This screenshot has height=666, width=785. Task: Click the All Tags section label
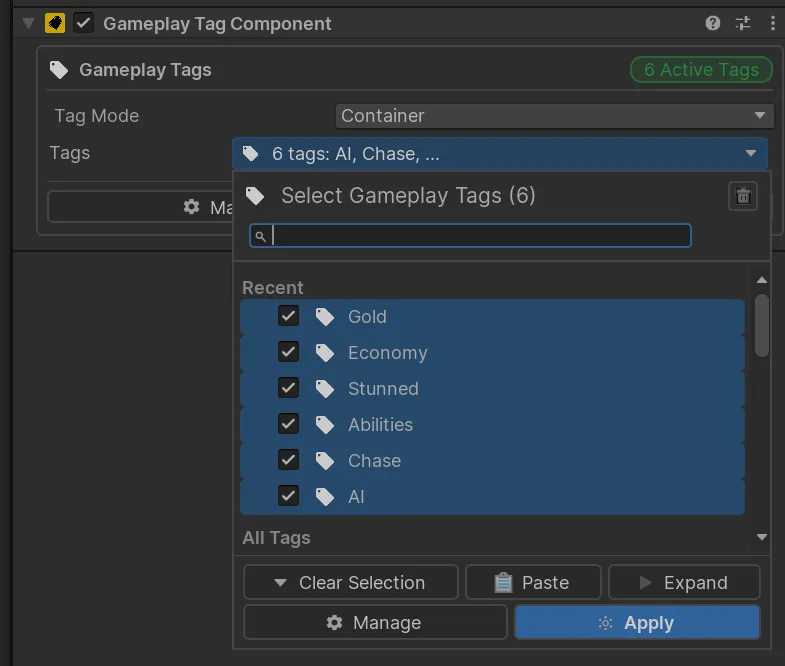(x=276, y=538)
